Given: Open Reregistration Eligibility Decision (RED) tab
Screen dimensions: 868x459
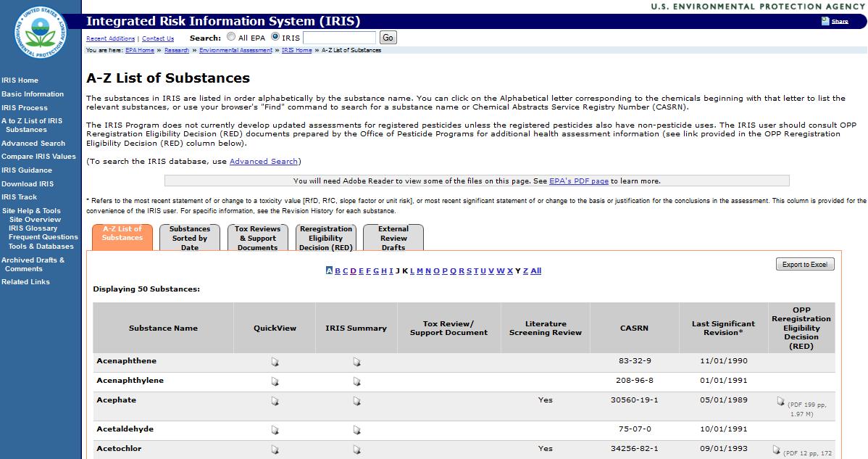Looking at the screenshot, I should pyautogui.click(x=325, y=238).
